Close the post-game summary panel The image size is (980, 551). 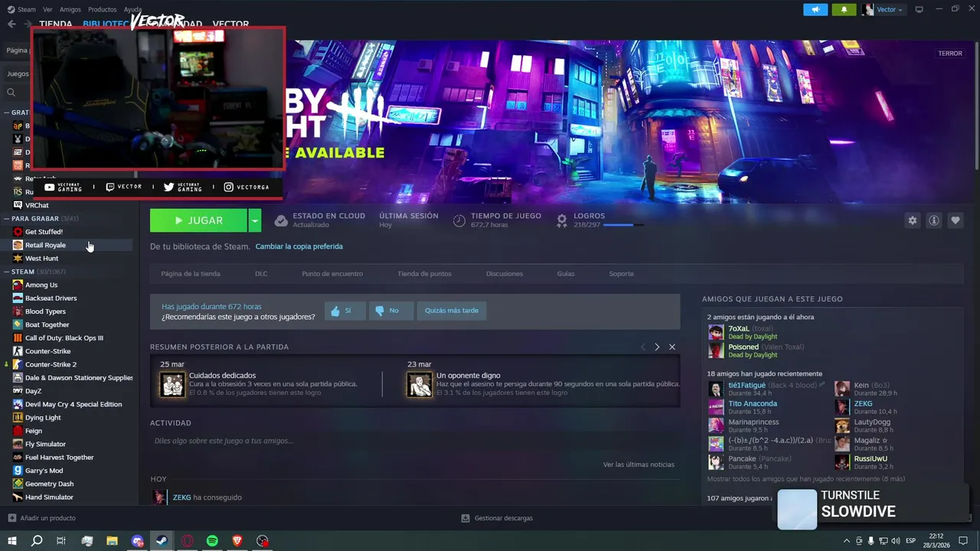[x=672, y=347]
